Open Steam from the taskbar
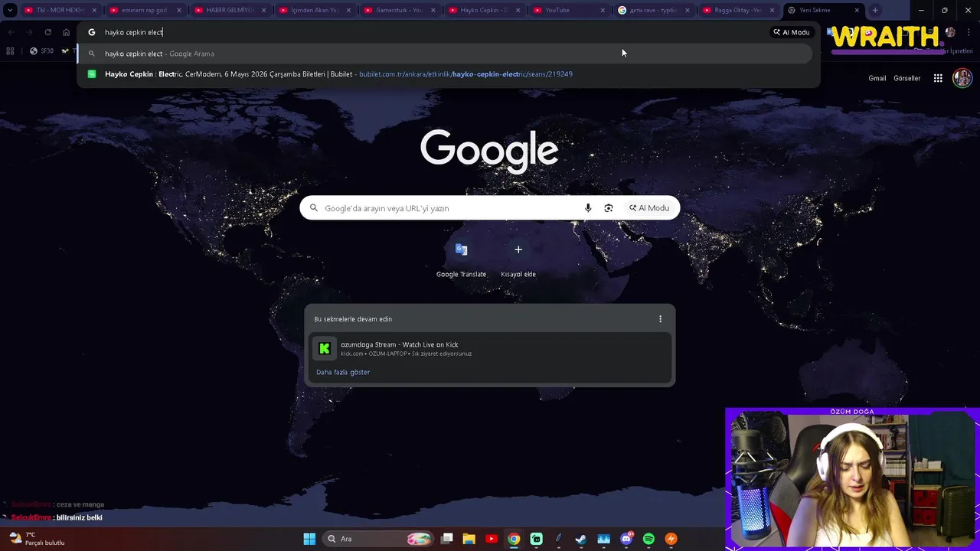This screenshot has height=551, width=980. tap(581, 539)
